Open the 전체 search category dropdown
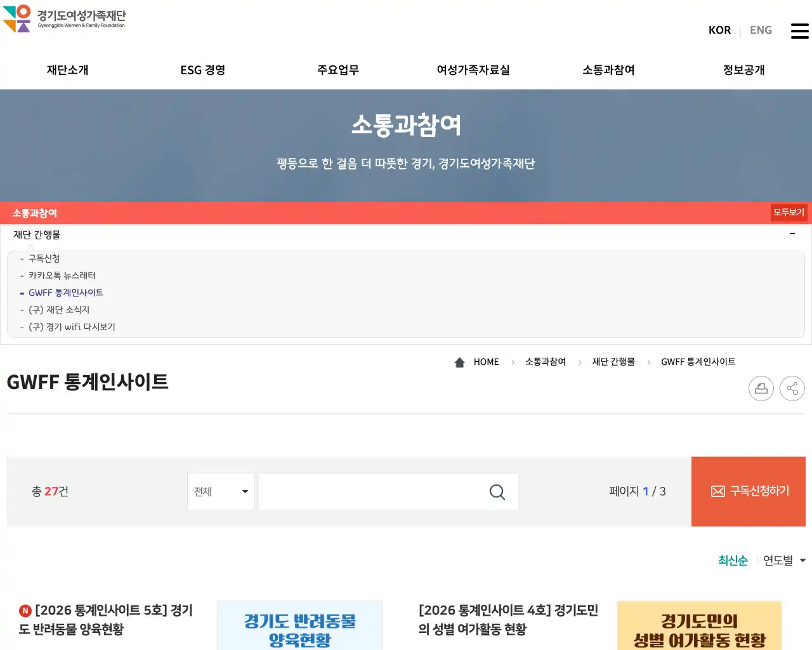The height and width of the screenshot is (650, 812). 221,491
